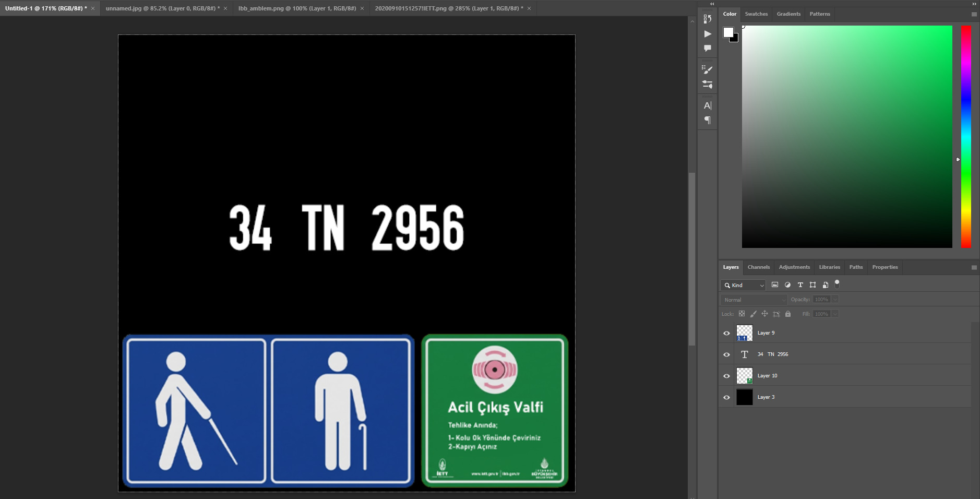Filter layers by adjustment layers icon
980x499 pixels.
coord(787,285)
